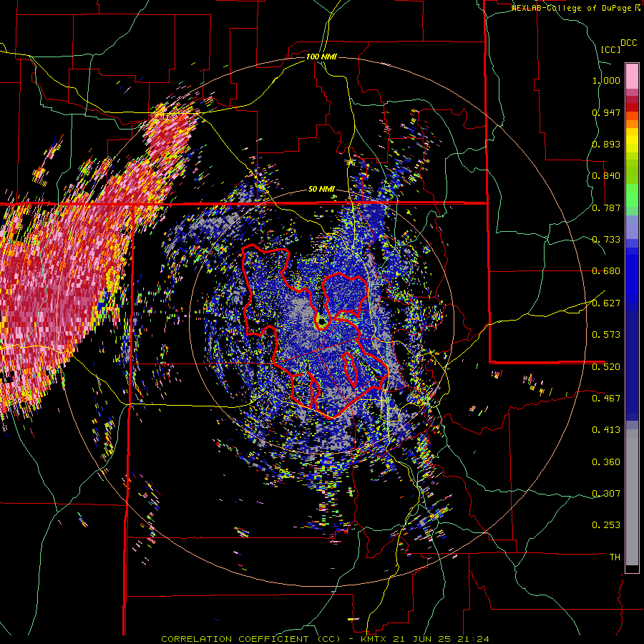Click the CORRELATION COEFFICIENT (CC) title text
The image size is (644, 644).
251,639
